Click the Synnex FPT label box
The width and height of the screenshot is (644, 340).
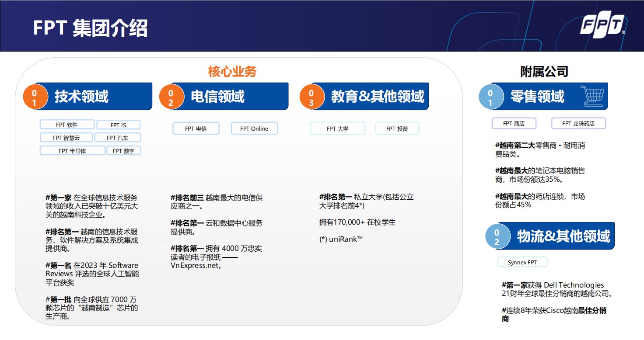(523, 262)
